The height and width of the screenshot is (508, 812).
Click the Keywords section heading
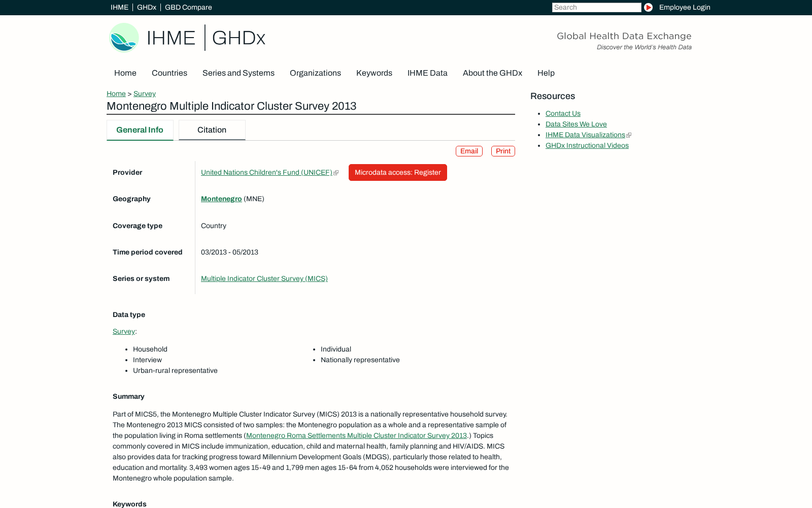tap(129, 504)
